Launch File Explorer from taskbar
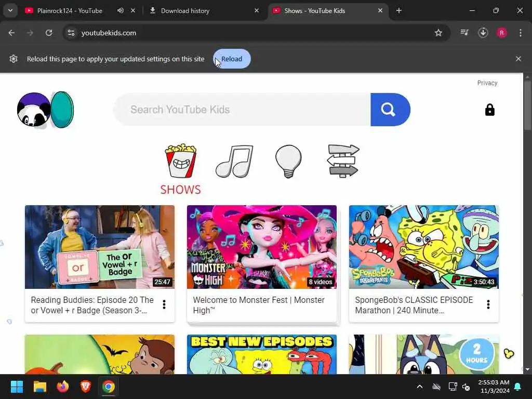532x399 pixels. pyautogui.click(x=39, y=387)
